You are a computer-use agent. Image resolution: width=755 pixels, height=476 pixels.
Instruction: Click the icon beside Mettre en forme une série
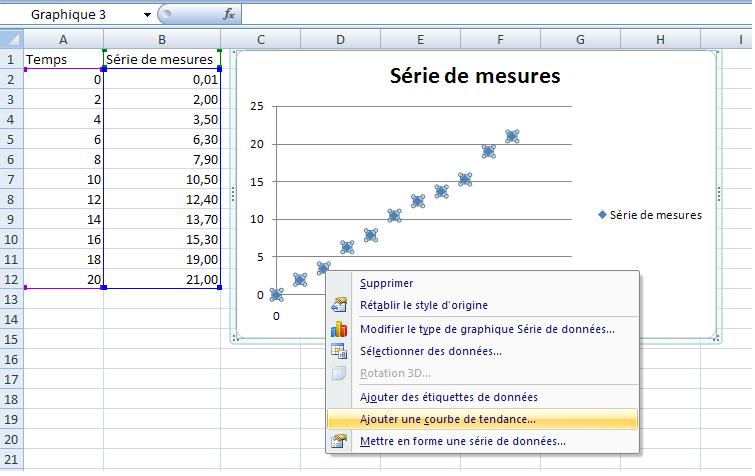point(339,441)
